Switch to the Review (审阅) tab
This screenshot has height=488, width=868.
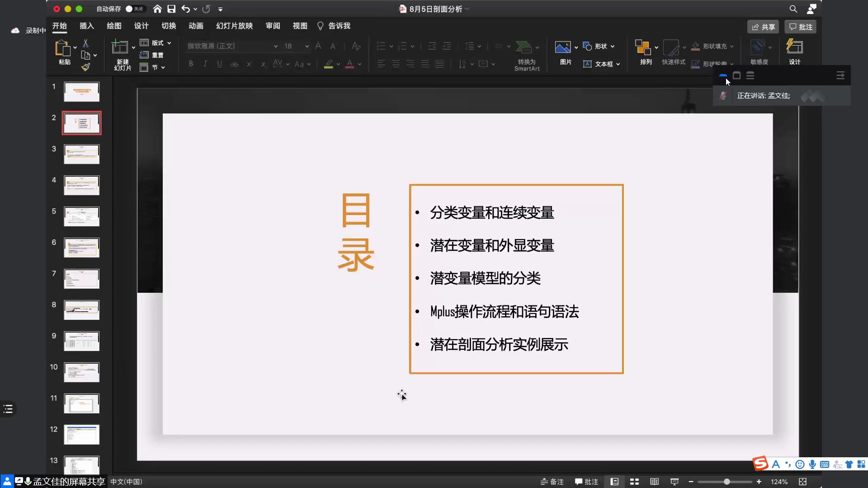point(273,26)
